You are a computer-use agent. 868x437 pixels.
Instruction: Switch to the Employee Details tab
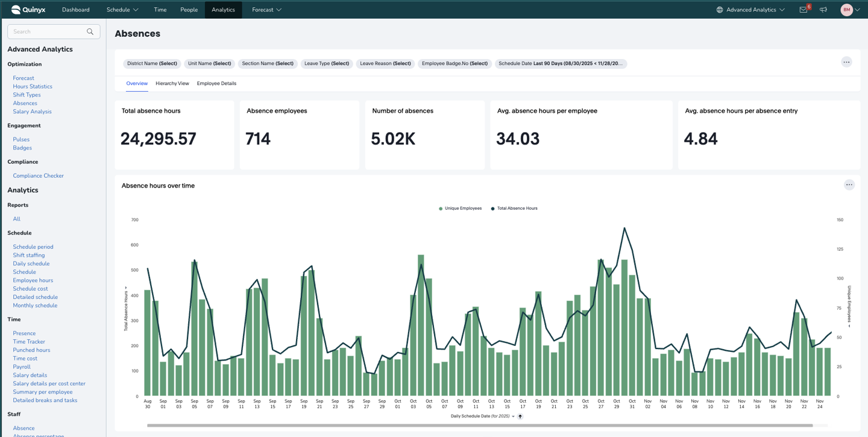tap(216, 83)
